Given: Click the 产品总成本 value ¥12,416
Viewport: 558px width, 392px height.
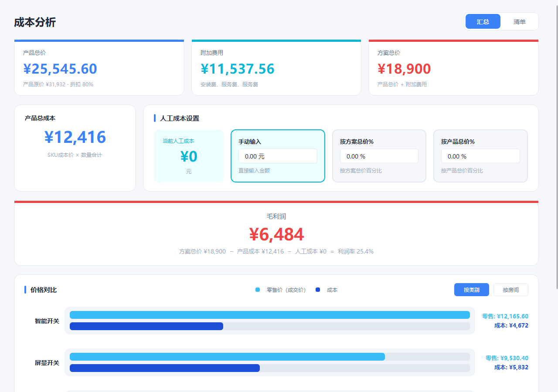Looking at the screenshot, I should pyautogui.click(x=75, y=137).
